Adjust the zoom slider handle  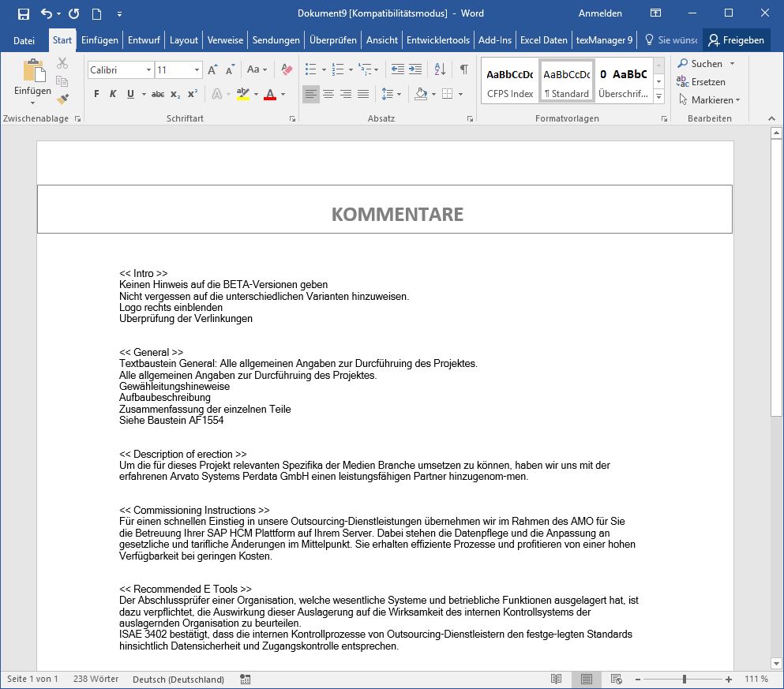click(x=684, y=679)
